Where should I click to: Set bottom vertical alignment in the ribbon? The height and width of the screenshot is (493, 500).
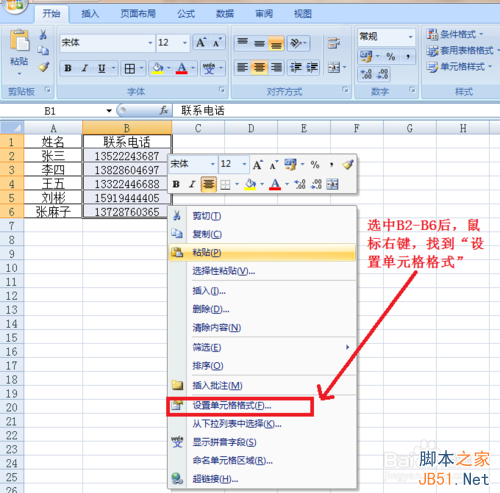click(276, 43)
